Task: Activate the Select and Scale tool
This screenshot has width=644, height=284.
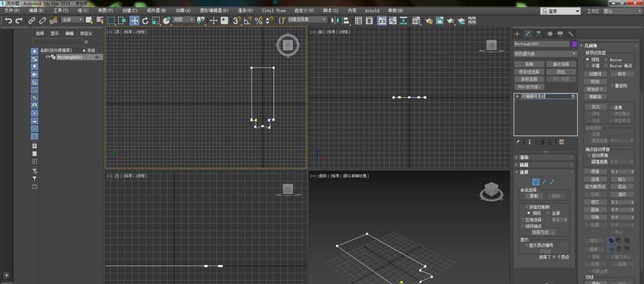Action: pyautogui.click(x=156, y=21)
